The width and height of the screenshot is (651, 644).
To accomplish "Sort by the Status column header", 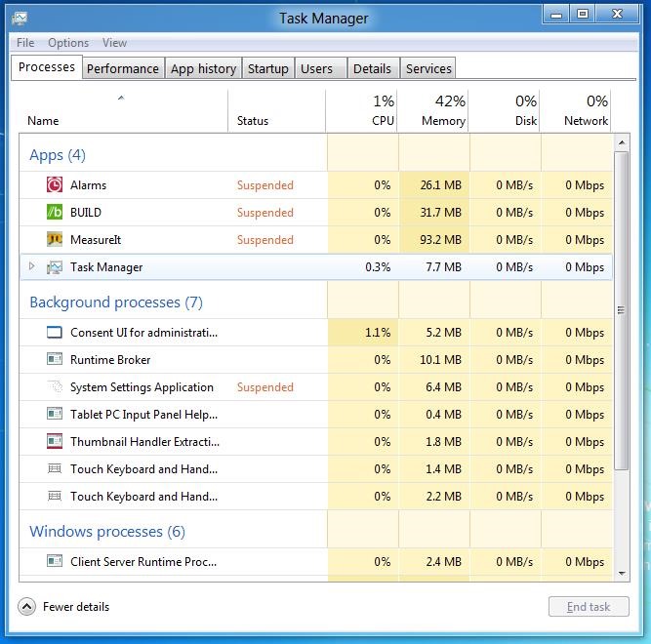I will (277, 111).
